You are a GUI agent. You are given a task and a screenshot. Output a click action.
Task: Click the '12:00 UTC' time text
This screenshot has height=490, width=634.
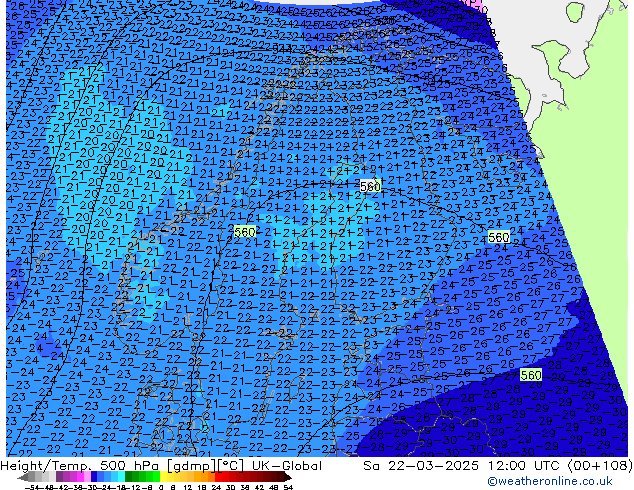tap(525, 466)
